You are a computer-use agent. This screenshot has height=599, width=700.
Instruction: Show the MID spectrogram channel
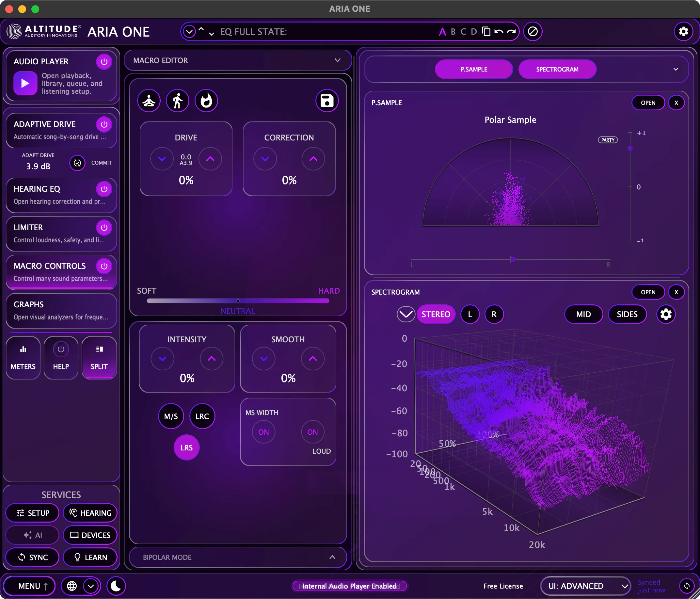click(583, 315)
